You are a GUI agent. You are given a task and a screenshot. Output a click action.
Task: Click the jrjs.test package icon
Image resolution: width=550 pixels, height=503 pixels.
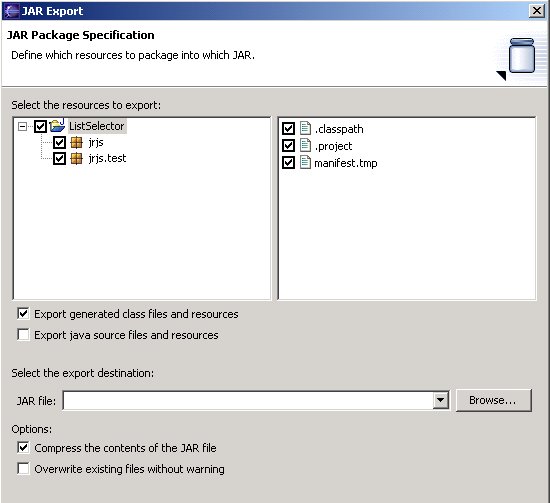[x=76, y=159]
